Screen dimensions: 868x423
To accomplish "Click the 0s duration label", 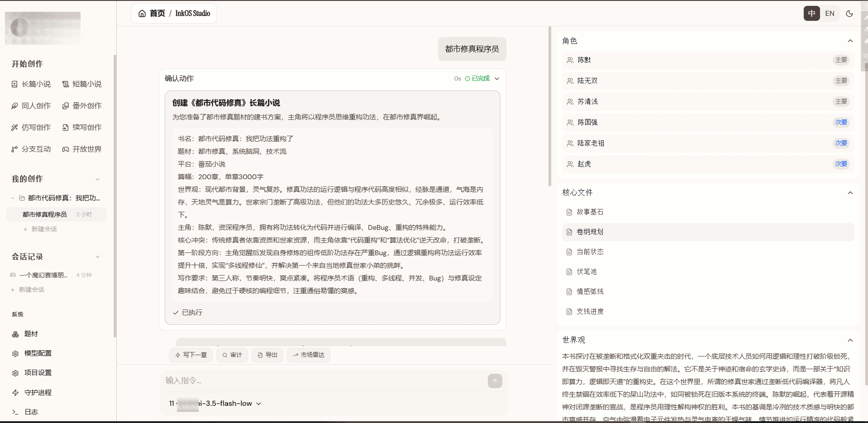I will point(458,79).
